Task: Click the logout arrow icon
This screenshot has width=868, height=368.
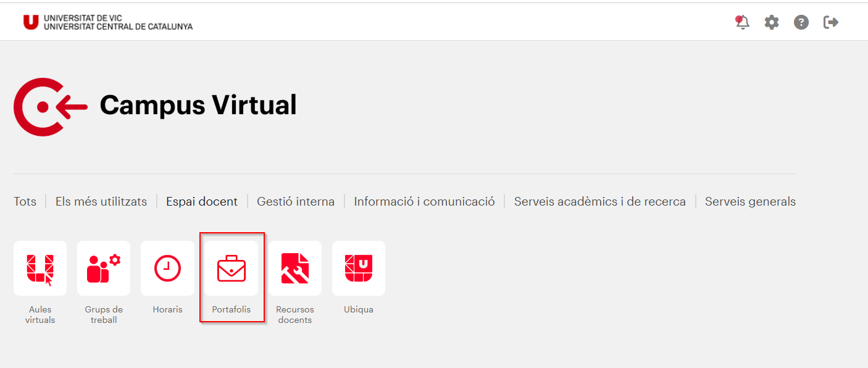Action: 831,23
